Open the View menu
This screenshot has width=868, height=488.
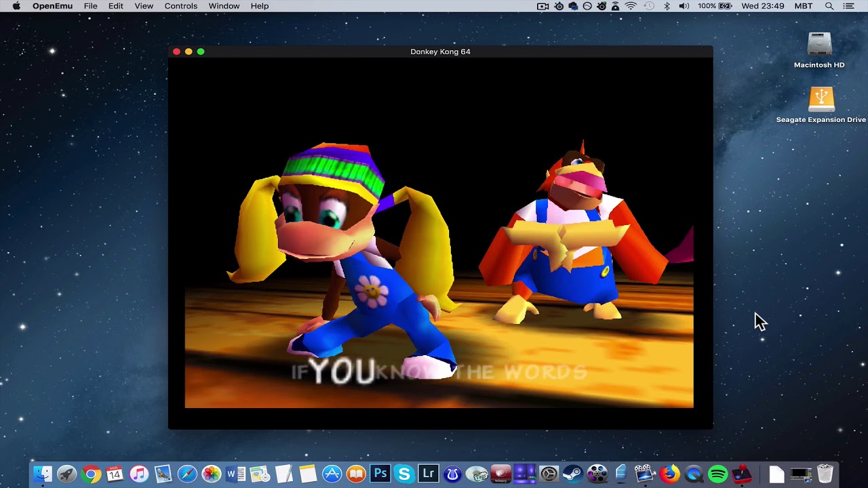click(x=144, y=6)
